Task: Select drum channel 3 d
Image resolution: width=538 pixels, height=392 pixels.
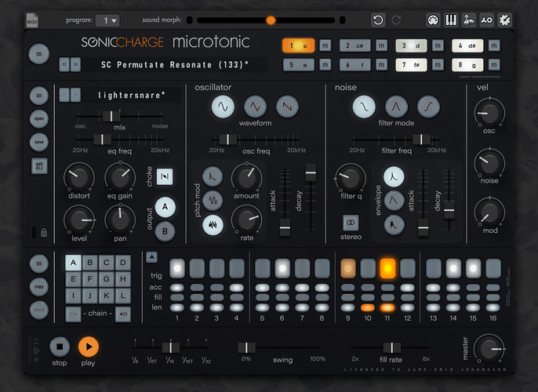Action: pyautogui.click(x=411, y=45)
